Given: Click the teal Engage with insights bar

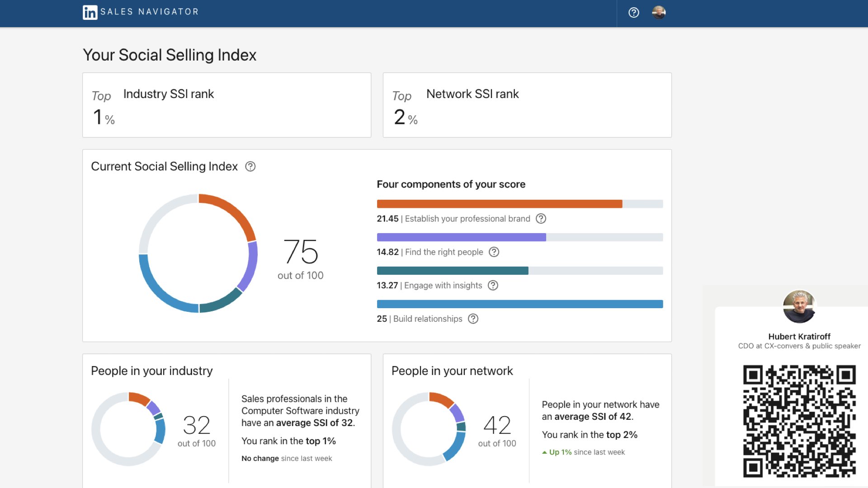Looking at the screenshot, I should [452, 271].
